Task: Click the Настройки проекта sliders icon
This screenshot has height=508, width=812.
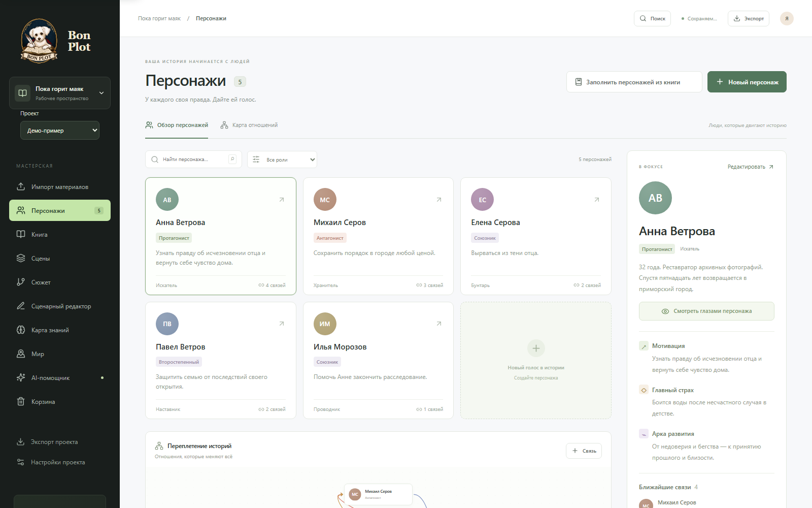Action: [x=21, y=462]
